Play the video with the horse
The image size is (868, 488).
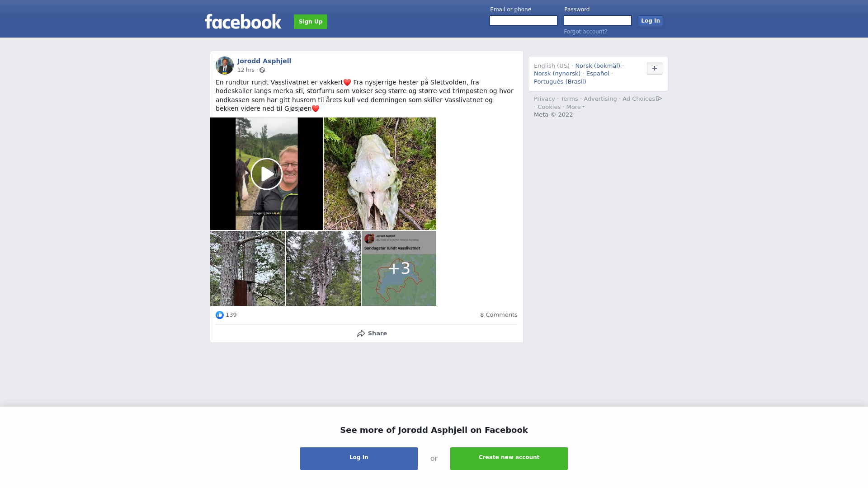[x=267, y=174]
